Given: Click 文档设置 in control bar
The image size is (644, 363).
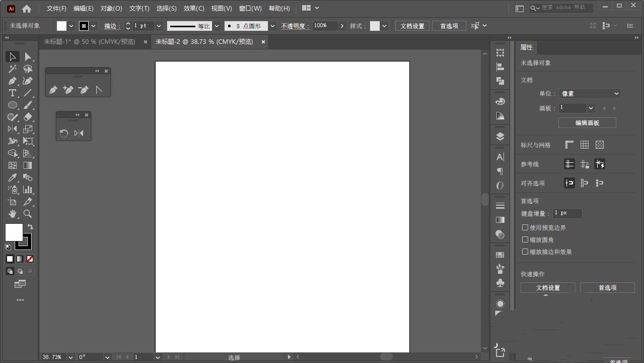Looking at the screenshot, I should [x=412, y=26].
